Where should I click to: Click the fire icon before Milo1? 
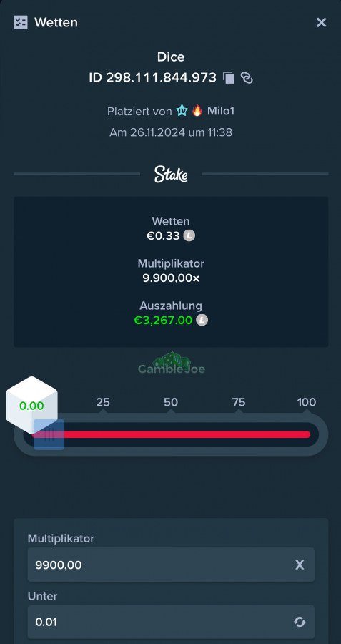[x=197, y=110]
